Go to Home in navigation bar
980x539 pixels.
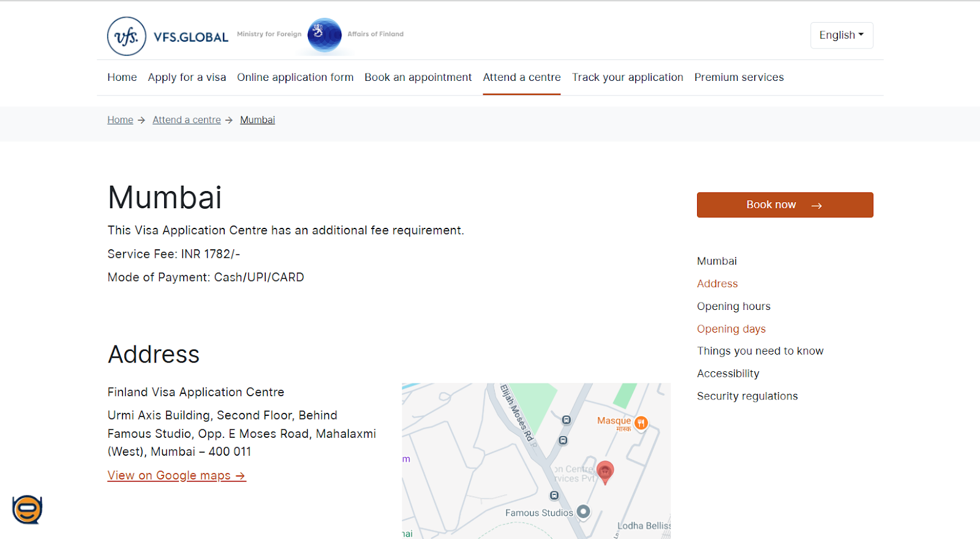(x=122, y=77)
